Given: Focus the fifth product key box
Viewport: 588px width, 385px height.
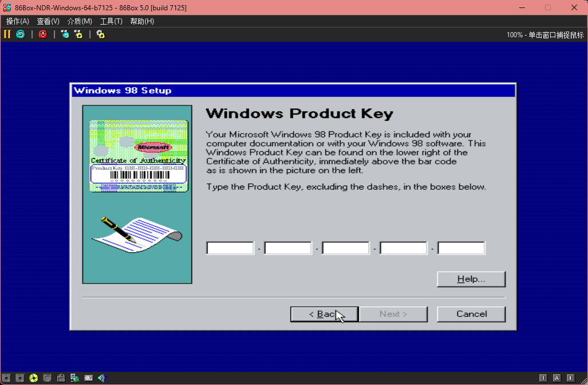Looking at the screenshot, I should click(x=461, y=248).
